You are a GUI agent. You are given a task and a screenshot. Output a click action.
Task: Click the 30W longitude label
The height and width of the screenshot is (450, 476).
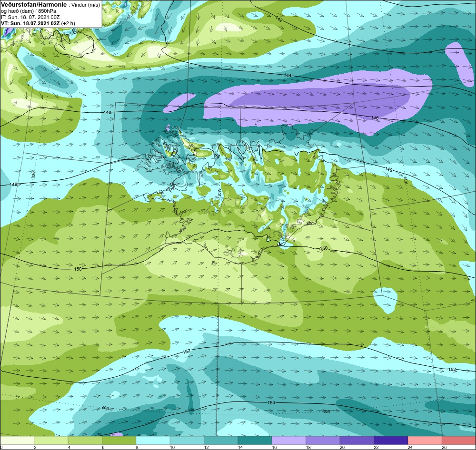click(33, 175)
